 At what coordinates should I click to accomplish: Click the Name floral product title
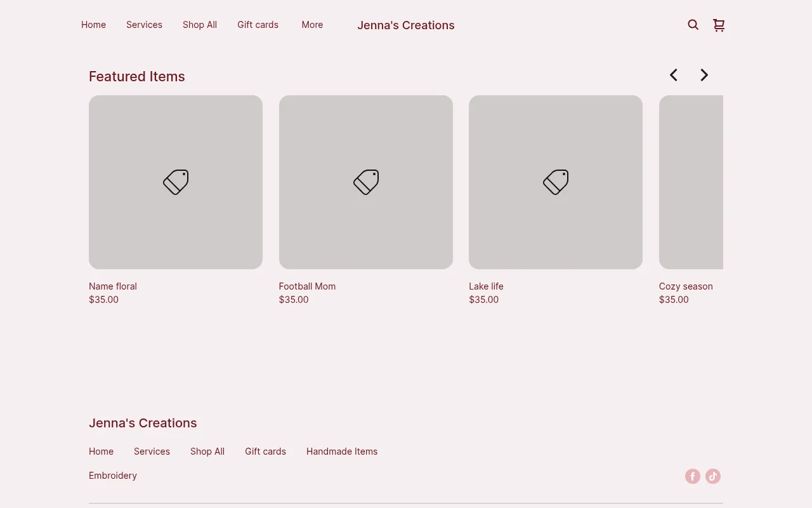(113, 286)
